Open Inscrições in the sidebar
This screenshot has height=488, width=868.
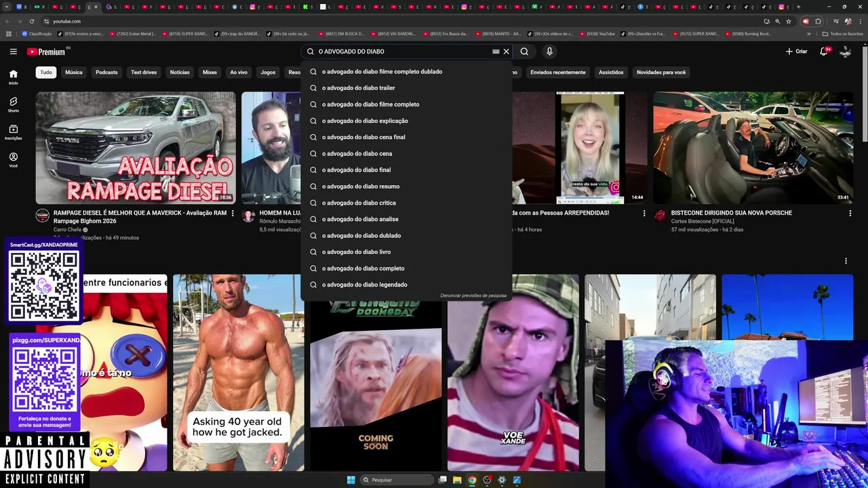[13, 132]
